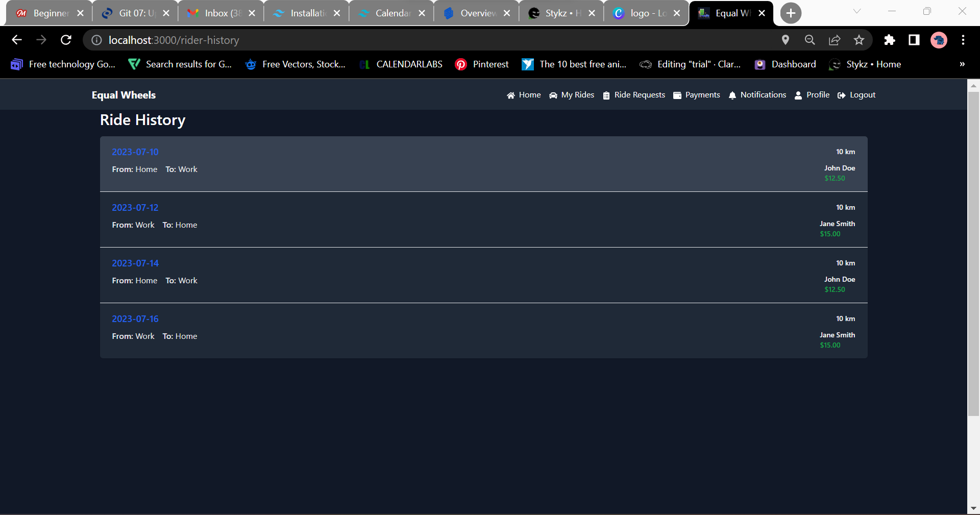Open the Search results for G... bookmark
The height and width of the screenshot is (515, 980).
(x=180, y=64)
